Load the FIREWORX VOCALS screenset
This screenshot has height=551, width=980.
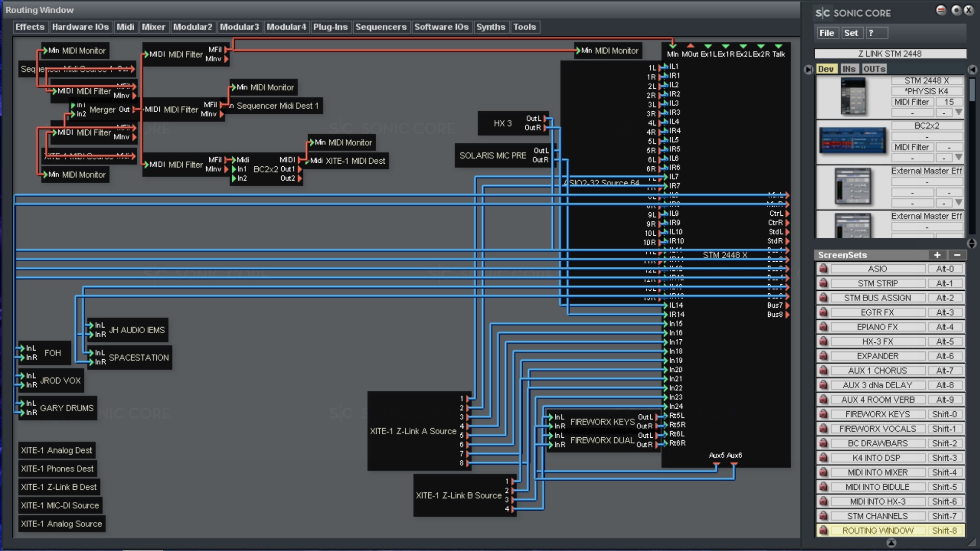[878, 429]
